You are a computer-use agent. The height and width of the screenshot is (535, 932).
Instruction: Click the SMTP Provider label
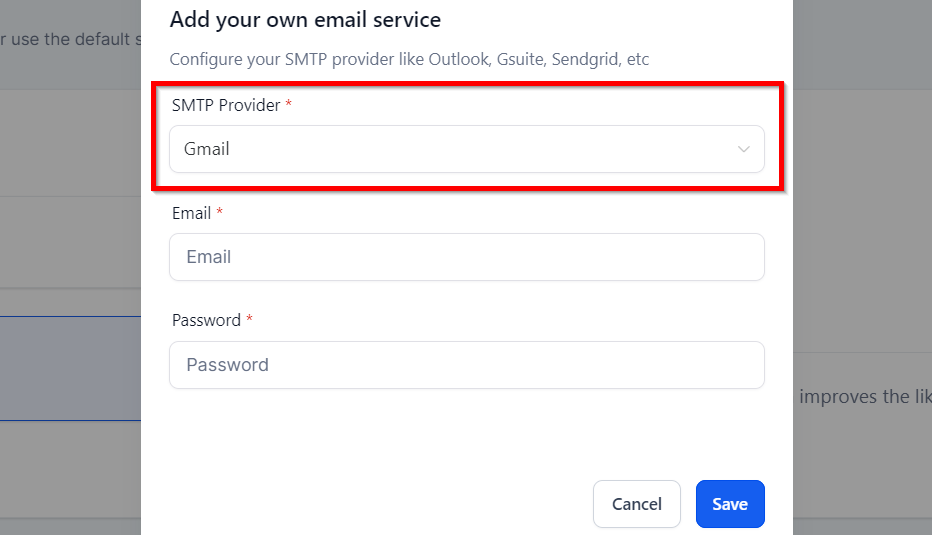tap(226, 105)
